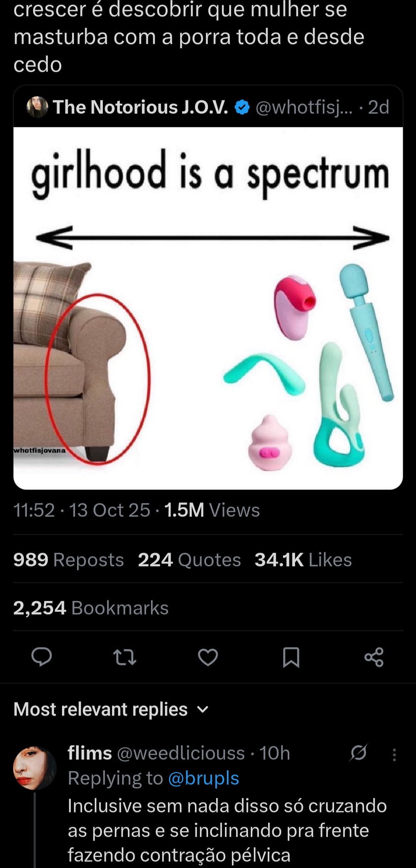
Task: Open the share icon menu
Action: [374, 657]
